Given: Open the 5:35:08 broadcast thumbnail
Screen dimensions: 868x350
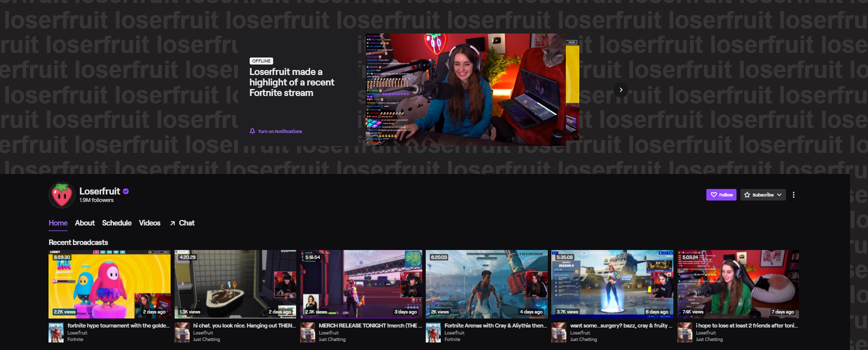Looking at the screenshot, I should click(x=612, y=284).
